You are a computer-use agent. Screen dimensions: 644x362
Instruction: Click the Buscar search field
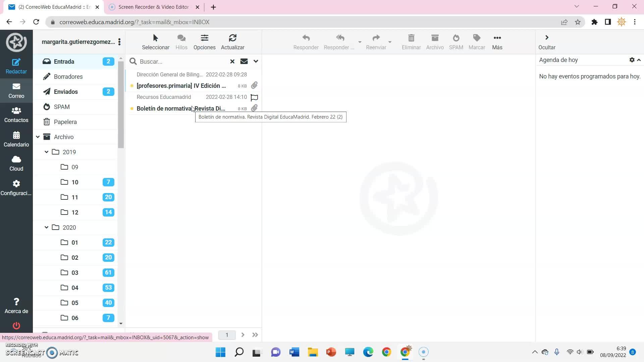(181, 61)
